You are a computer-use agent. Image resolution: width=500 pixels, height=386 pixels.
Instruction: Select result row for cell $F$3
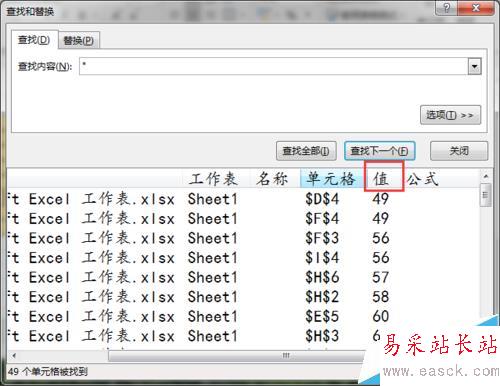[243, 238]
